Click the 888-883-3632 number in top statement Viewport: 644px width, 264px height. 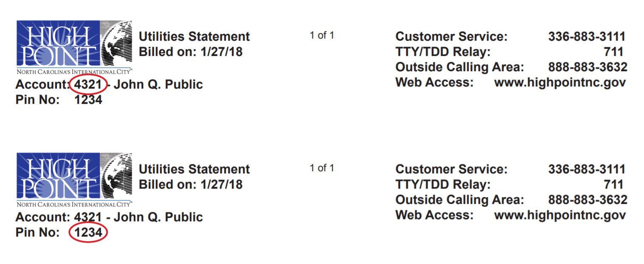pos(588,67)
